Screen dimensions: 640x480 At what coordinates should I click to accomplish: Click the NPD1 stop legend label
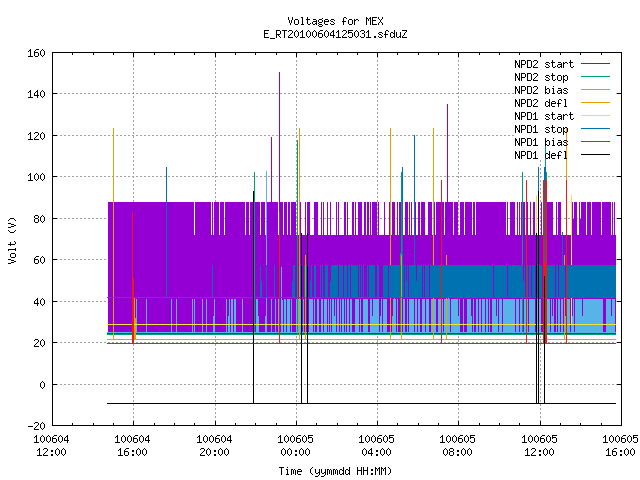point(541,129)
